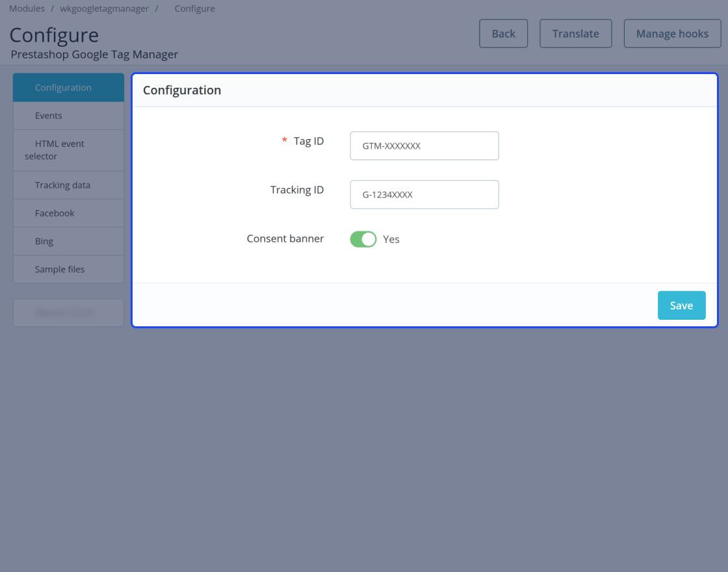Viewport: 728px width, 572px height.
Task: Click the Configuration panel heading
Action: (x=182, y=90)
